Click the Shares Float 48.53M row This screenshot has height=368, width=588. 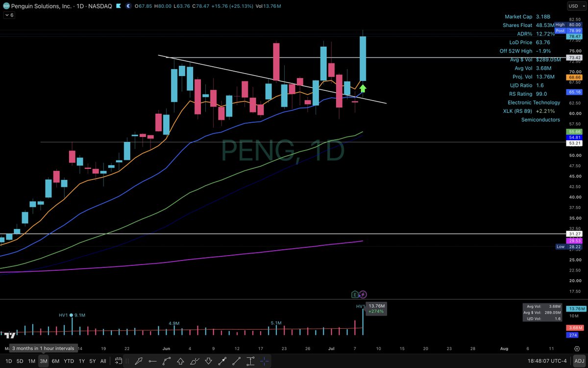point(529,25)
